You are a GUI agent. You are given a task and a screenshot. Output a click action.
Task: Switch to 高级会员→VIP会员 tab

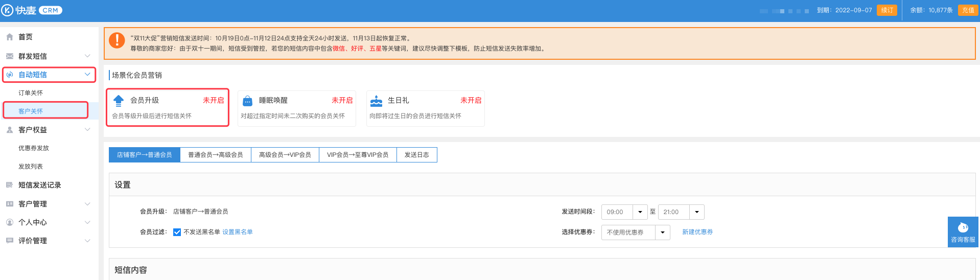(285, 155)
